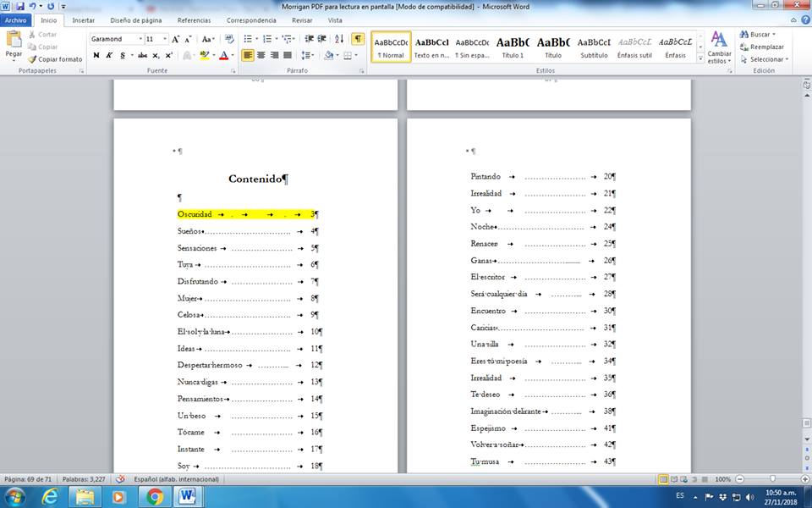812x508 pixels.
Task: Open Google Chrome from the taskbar
Action: (154, 496)
